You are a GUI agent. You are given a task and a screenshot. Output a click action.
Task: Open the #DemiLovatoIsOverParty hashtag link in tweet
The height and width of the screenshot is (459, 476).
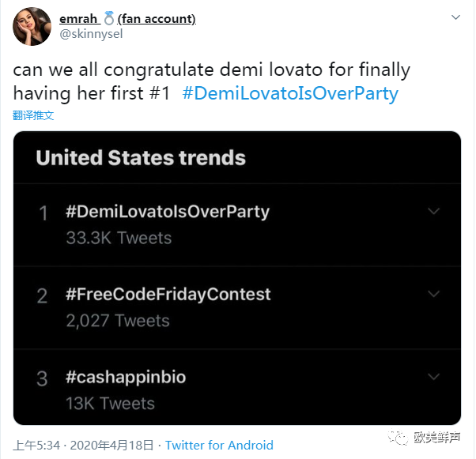289,93
